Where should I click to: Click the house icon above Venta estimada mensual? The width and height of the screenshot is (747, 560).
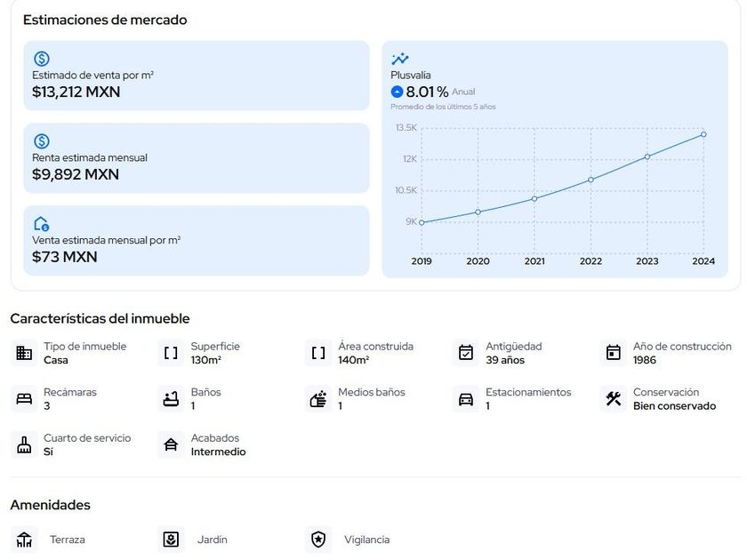coord(41,224)
